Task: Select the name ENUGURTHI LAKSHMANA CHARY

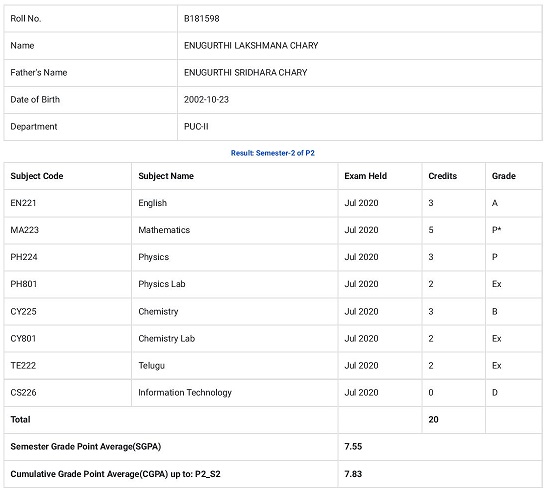Action: 251,46
